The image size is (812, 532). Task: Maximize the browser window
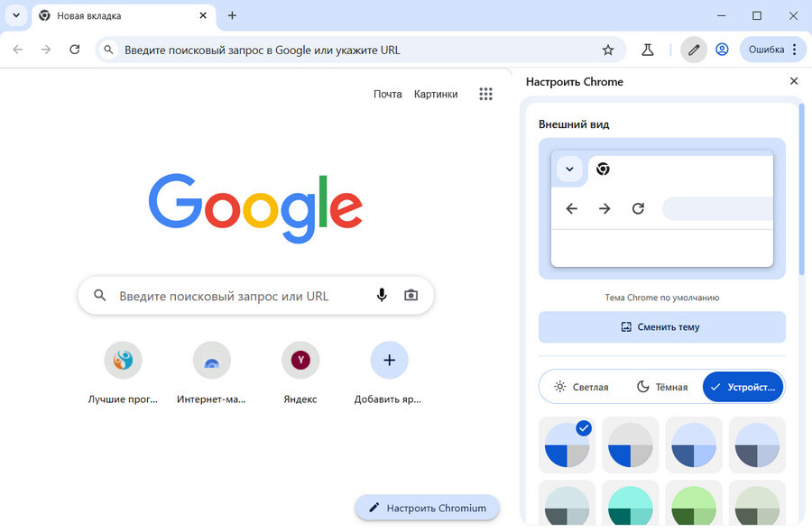[757, 15]
